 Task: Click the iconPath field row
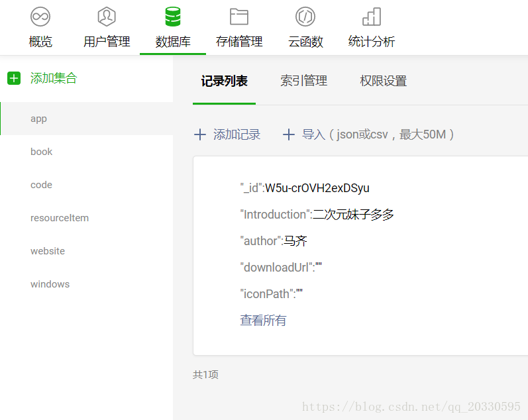(x=271, y=294)
